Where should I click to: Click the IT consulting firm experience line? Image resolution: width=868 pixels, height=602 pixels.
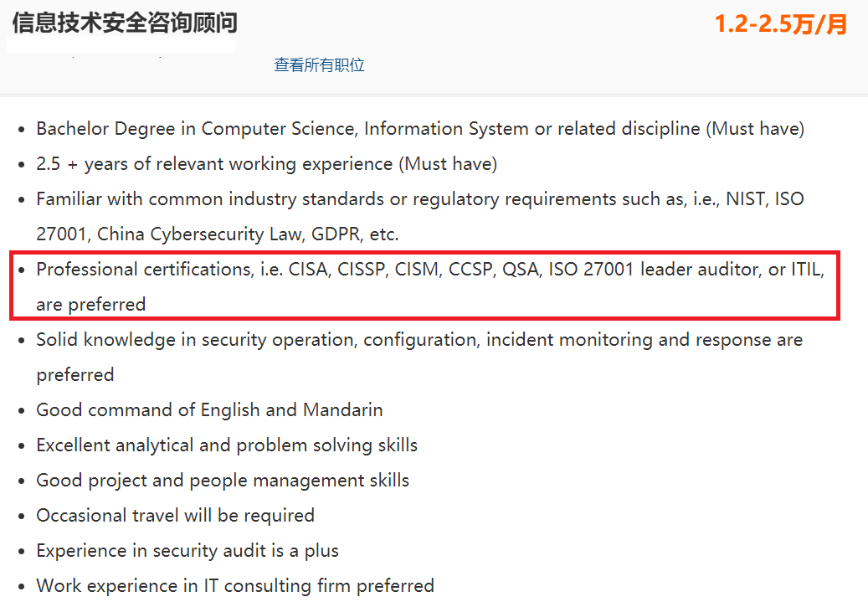235,586
